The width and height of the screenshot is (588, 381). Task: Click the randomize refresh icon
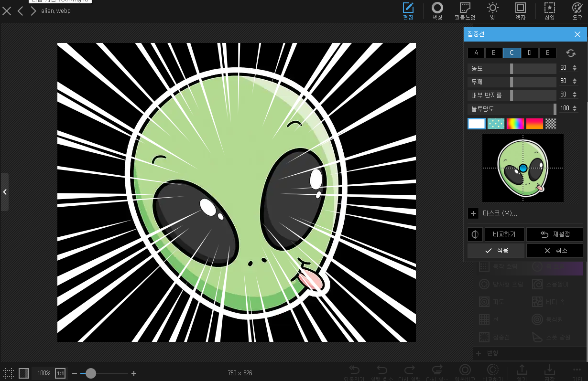570,53
